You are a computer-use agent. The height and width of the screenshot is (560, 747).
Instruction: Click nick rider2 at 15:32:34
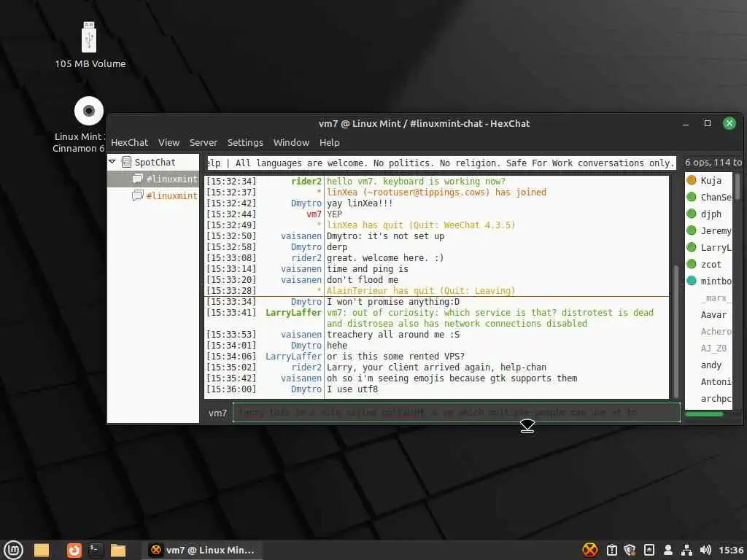306,181
